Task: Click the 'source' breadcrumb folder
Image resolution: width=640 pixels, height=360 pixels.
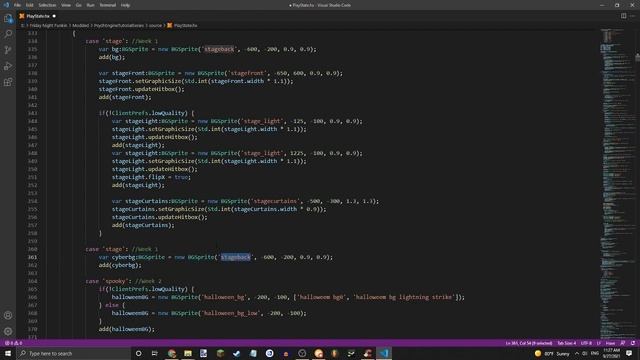Action: click(155, 25)
